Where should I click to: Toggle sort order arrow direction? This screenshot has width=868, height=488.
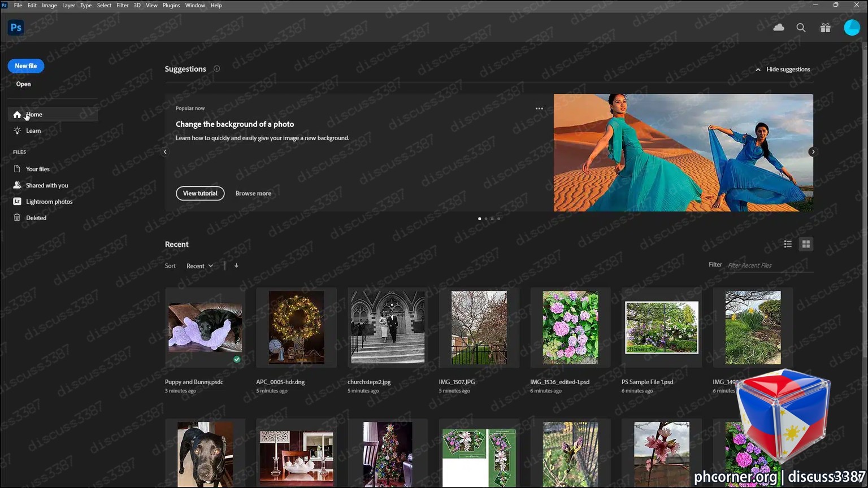pos(236,265)
